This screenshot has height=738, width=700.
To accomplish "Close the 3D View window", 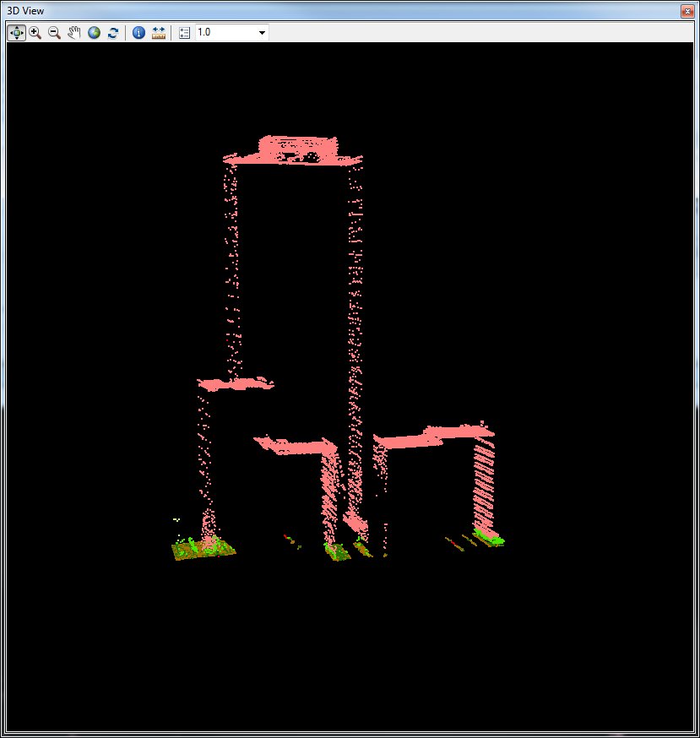I will [x=687, y=11].
